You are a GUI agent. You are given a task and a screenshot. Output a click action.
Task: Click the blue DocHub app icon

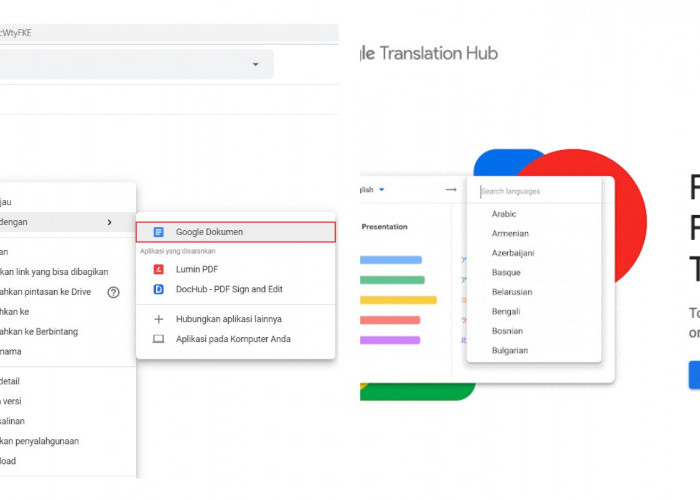[158, 289]
